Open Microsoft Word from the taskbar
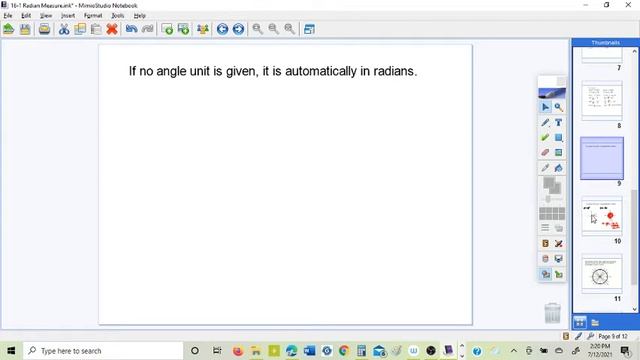This screenshot has height=360, width=640. click(x=309, y=351)
